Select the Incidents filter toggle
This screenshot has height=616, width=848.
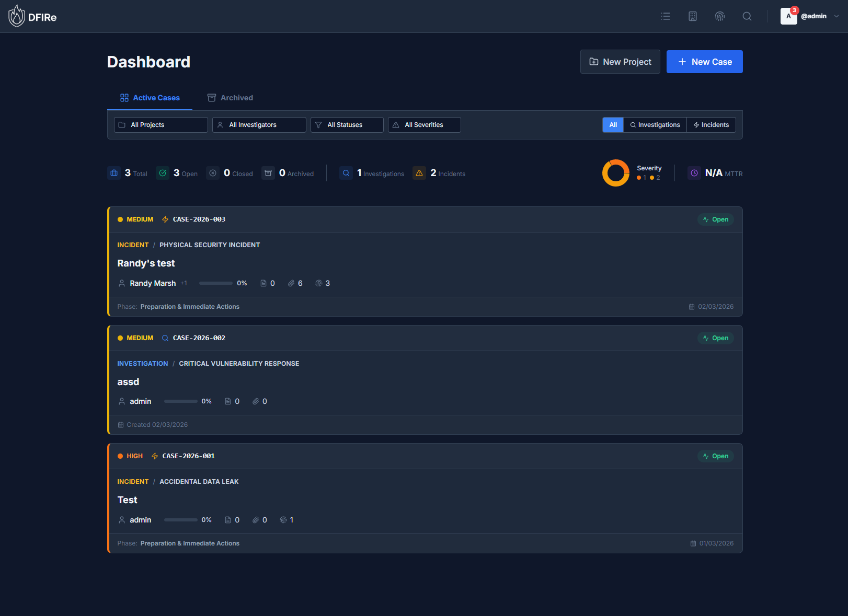click(x=712, y=125)
